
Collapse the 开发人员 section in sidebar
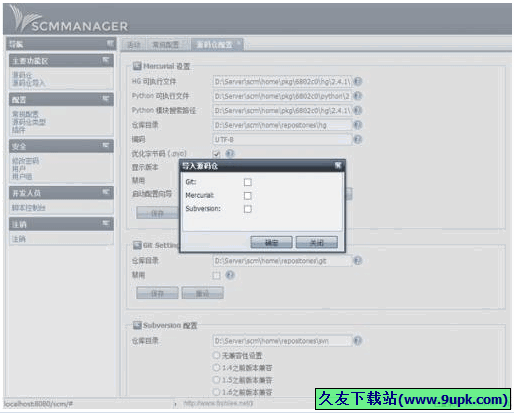(x=106, y=192)
